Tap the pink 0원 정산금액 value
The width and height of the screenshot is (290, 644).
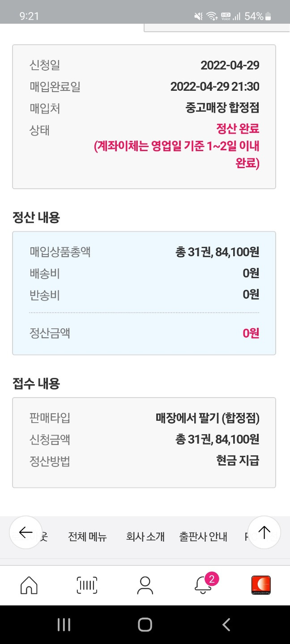coord(251,333)
